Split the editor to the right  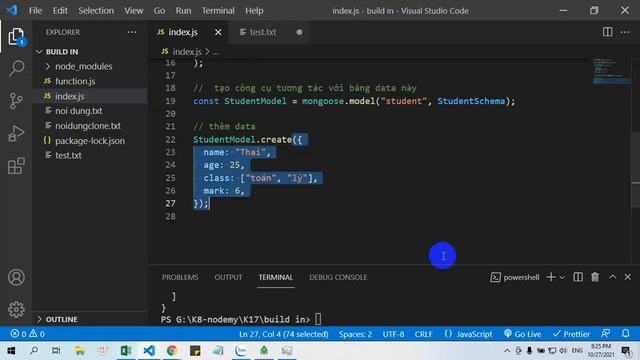[607, 32]
